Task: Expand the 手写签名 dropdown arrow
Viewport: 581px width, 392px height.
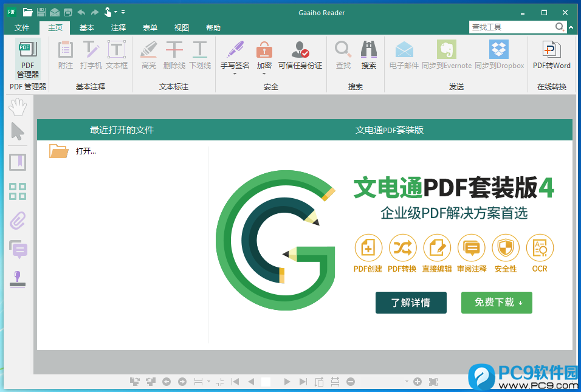Action: [x=235, y=74]
